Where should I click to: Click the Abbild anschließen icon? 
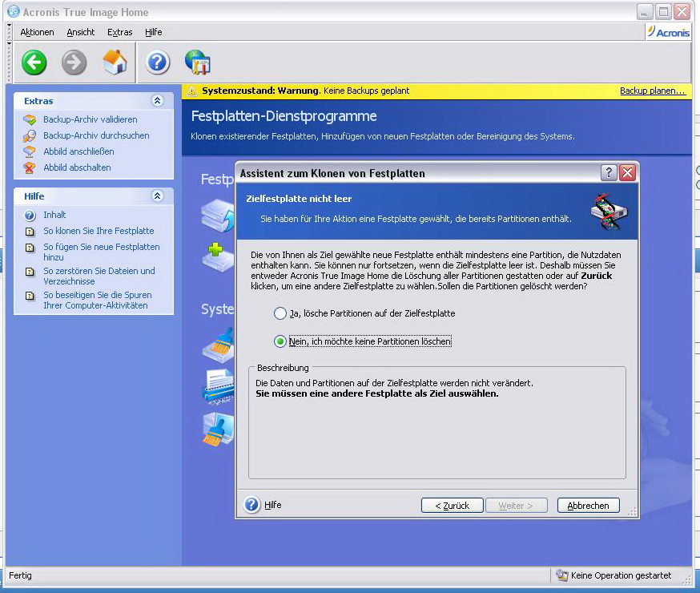[x=30, y=151]
